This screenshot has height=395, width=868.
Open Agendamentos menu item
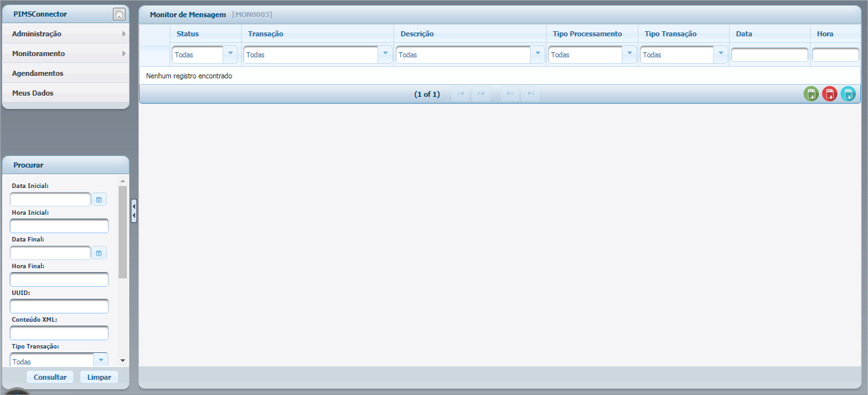point(66,73)
